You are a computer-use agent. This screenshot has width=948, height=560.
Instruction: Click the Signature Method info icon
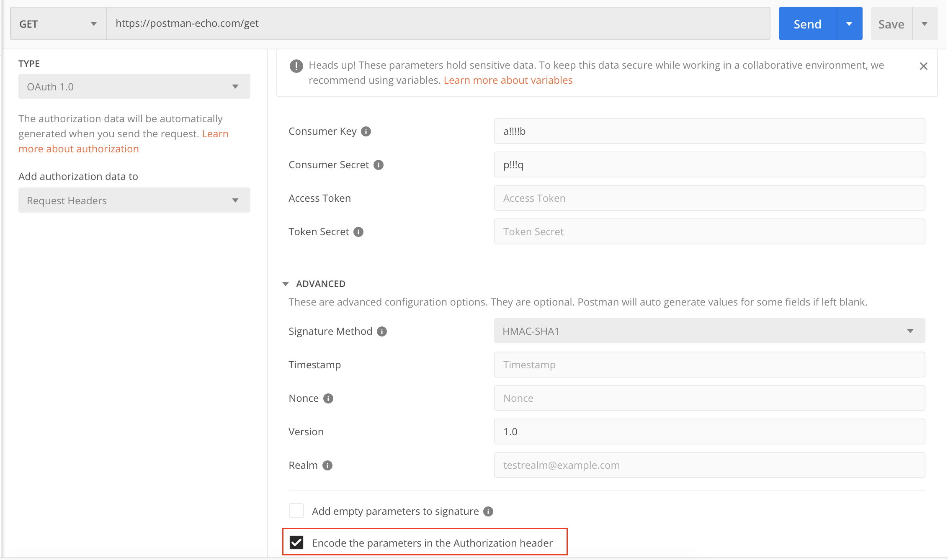tap(382, 331)
